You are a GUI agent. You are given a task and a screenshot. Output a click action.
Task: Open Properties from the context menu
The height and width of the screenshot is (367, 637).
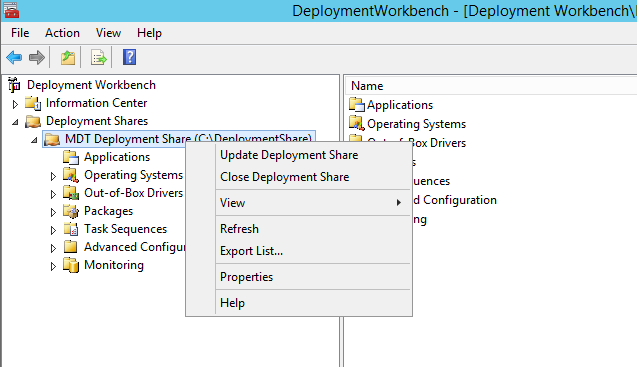(x=313, y=277)
